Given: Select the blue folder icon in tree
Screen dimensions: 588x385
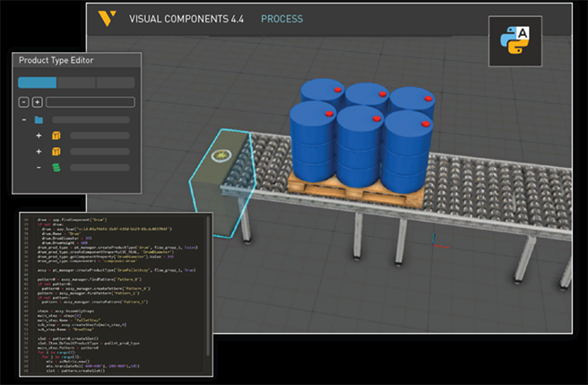Looking at the screenshot, I should pos(39,119).
